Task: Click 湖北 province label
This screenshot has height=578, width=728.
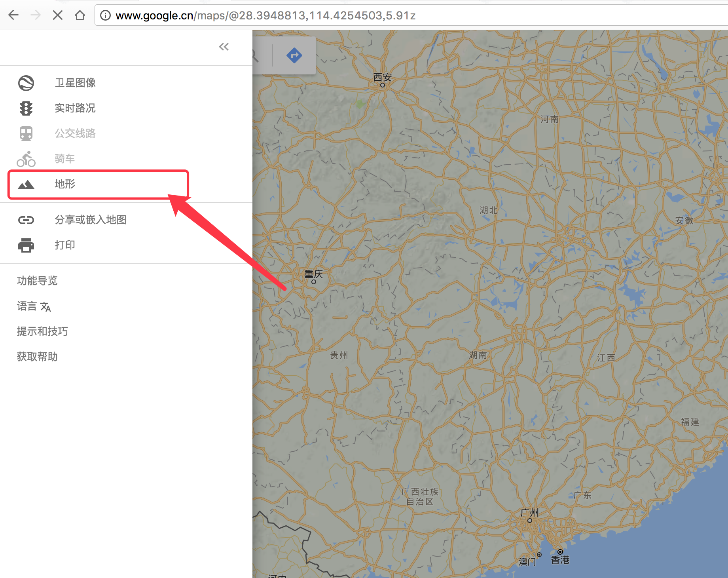Action: tap(489, 210)
